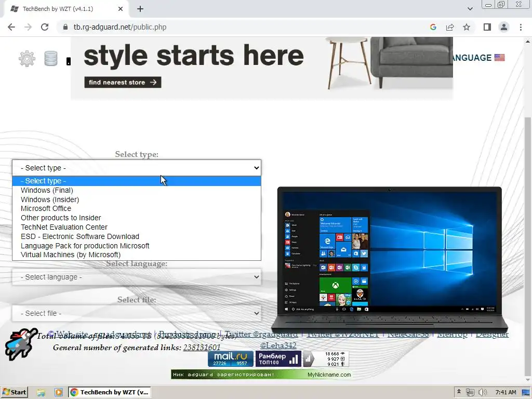Screen dimensions: 532x399
Task: Click the gear settings icon on page
Action: click(27, 58)
